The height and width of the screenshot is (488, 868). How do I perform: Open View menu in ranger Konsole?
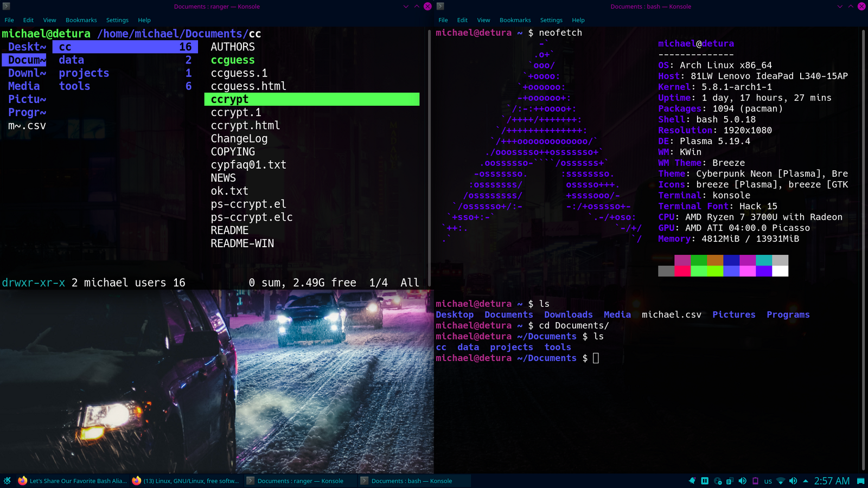tap(49, 20)
